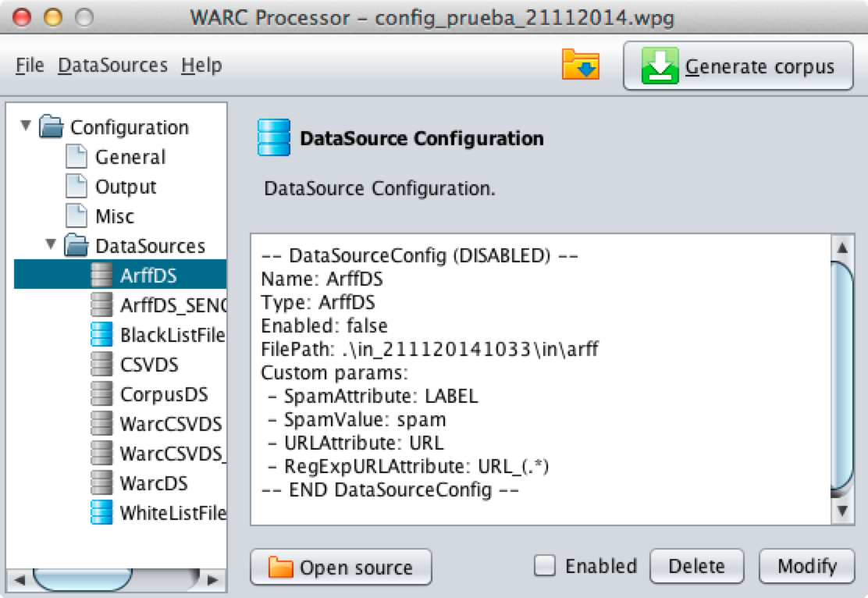Select the blue BlackListFile datasource icon
Image resolution: width=868 pixels, height=598 pixels.
pyautogui.click(x=101, y=335)
